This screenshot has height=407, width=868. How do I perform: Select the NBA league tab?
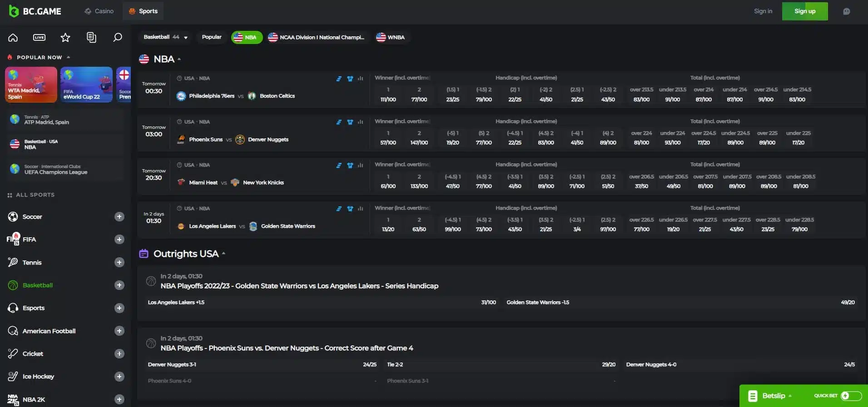[247, 37]
